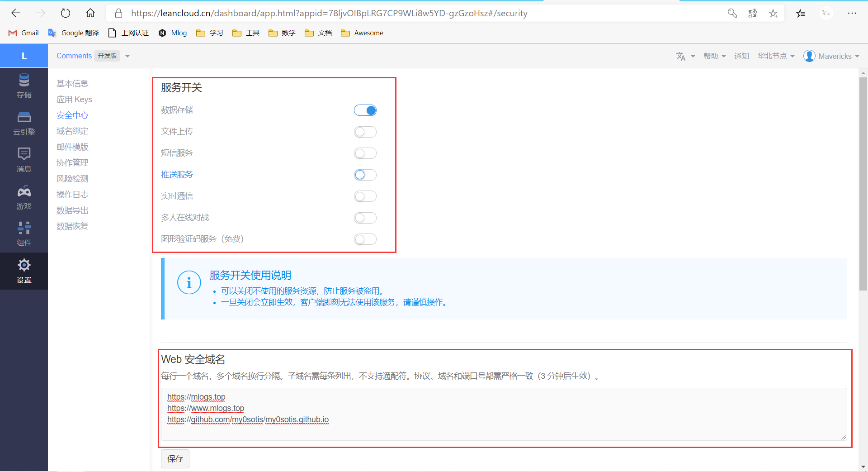The height and width of the screenshot is (472, 868).
Task: Open browser settings and more menu
Action: (x=852, y=13)
